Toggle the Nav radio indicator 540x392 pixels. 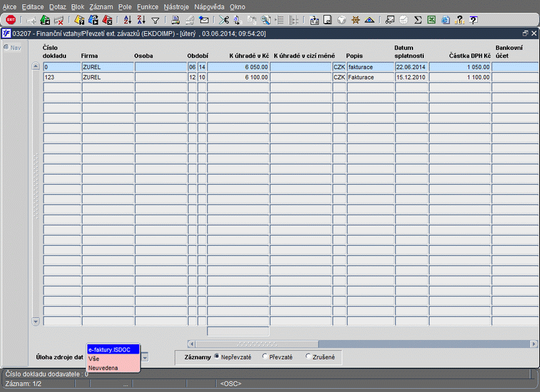[6, 47]
